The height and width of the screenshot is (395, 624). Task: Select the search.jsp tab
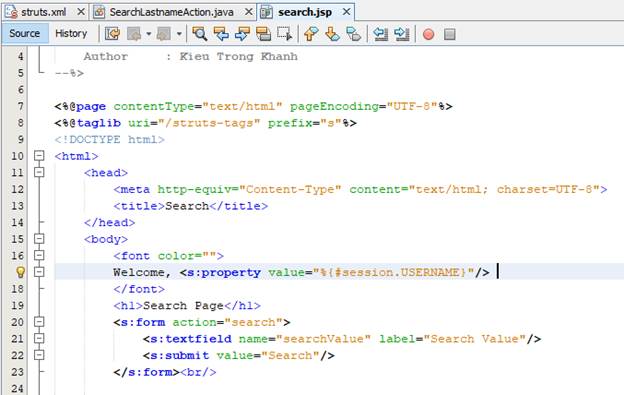click(x=305, y=12)
